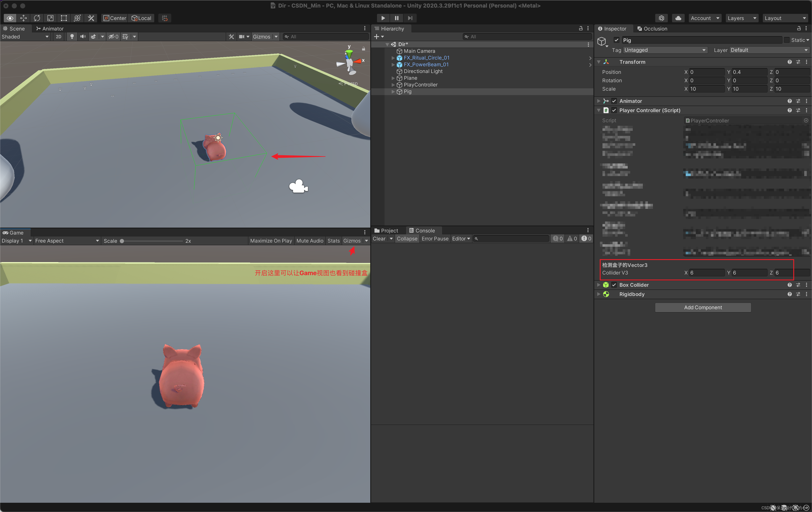Toggle scene lighting bulb icon
Viewport: 812px width, 512px height.
pos(72,37)
